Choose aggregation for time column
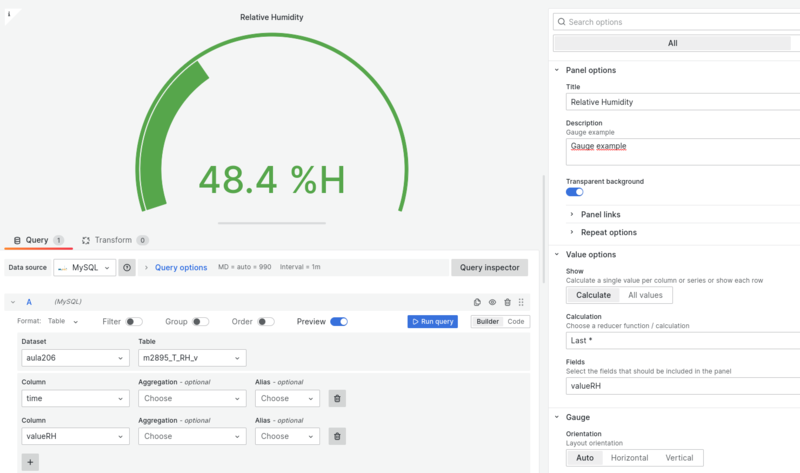800x473 pixels. click(x=192, y=399)
